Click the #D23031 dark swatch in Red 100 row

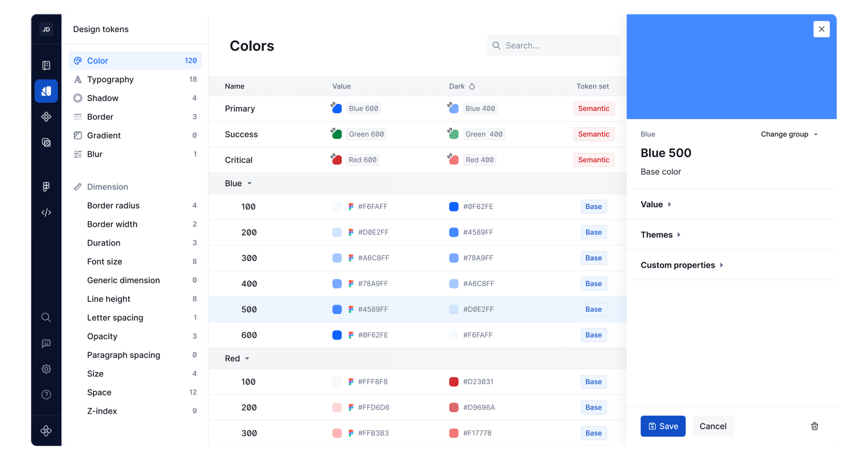454,382
